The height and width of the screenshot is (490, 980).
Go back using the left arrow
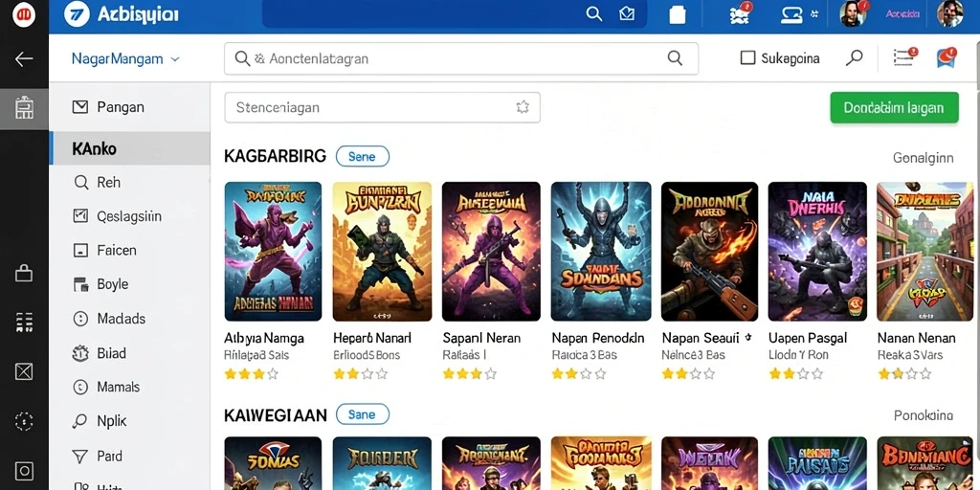coord(24,59)
